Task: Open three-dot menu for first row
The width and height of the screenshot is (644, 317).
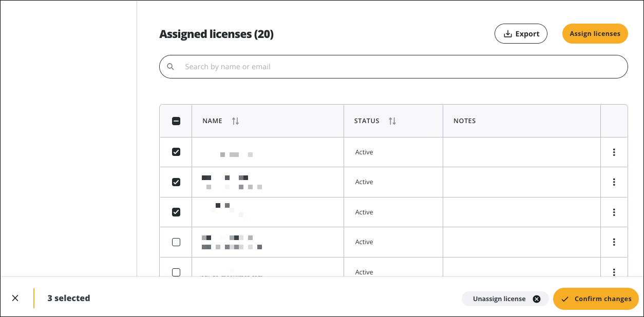Action: click(x=614, y=152)
